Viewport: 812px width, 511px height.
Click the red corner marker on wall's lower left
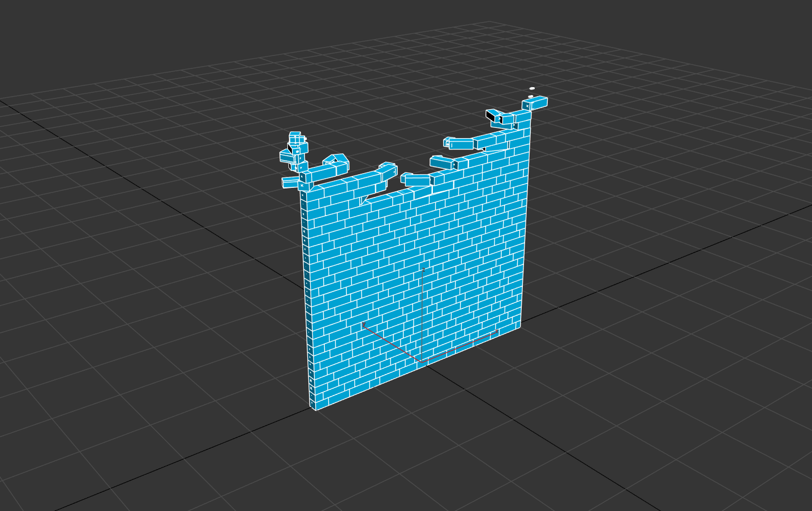363,324
